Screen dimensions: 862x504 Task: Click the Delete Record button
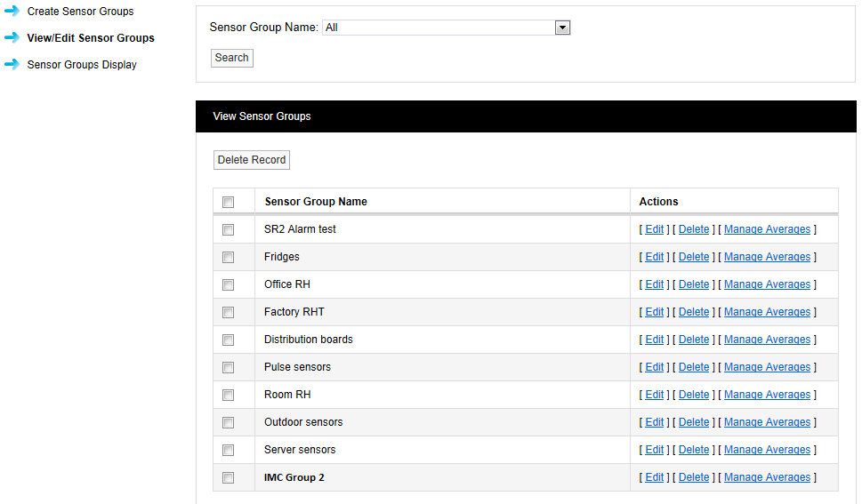[252, 160]
